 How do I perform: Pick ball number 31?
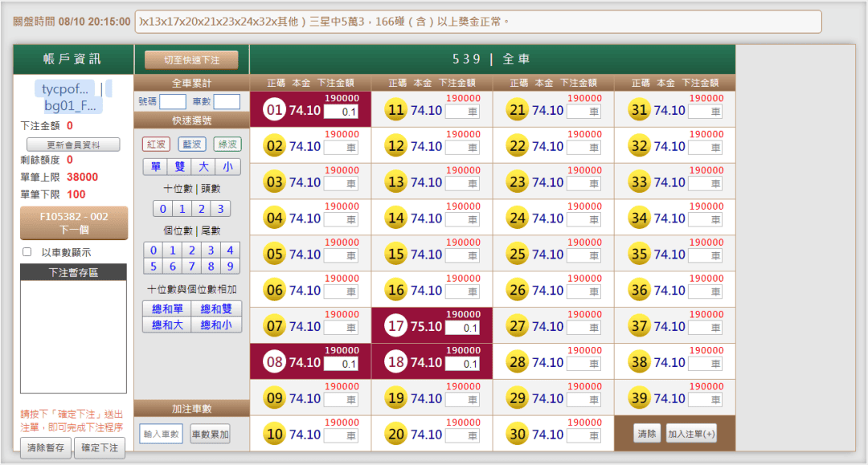pos(639,110)
